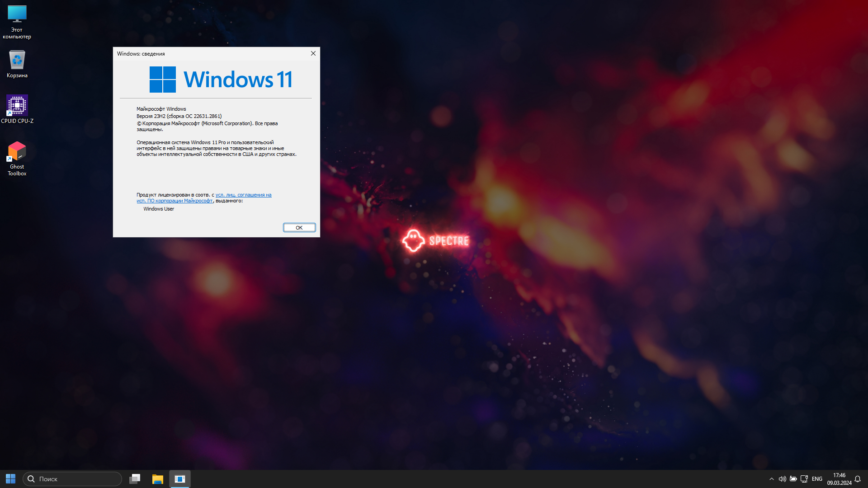This screenshot has height=488, width=868.
Task: Click the active winver taskbar button
Action: tap(180, 479)
